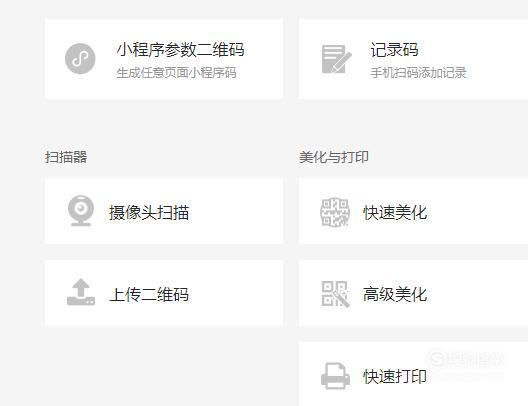Image resolution: width=528 pixels, height=406 pixels.
Task: Click the 美化与打印 section heading
Action: click(x=334, y=157)
